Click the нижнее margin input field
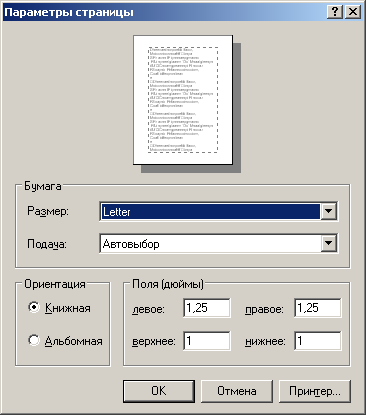 (x=318, y=341)
